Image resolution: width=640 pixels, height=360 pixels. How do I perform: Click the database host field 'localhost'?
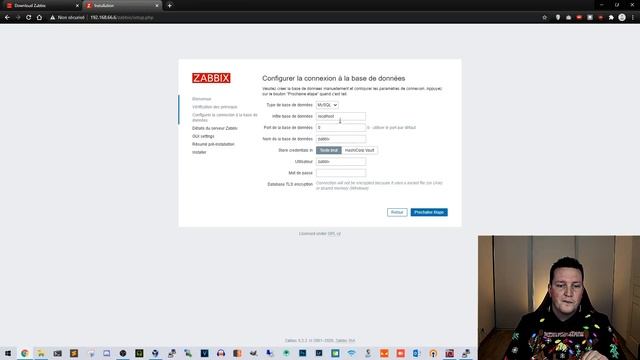[341, 116]
